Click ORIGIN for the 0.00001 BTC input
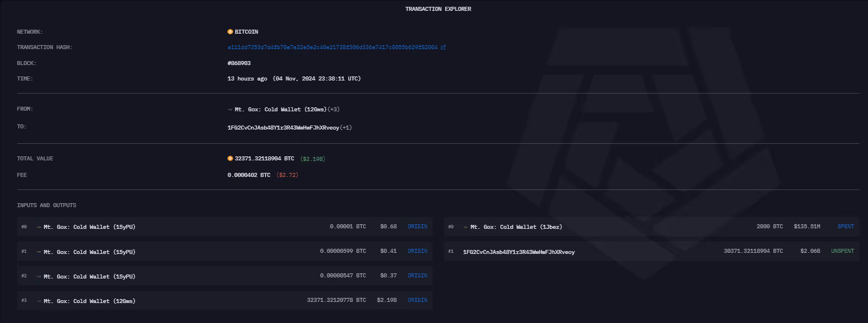The height and width of the screenshot is (323, 868). 417,227
